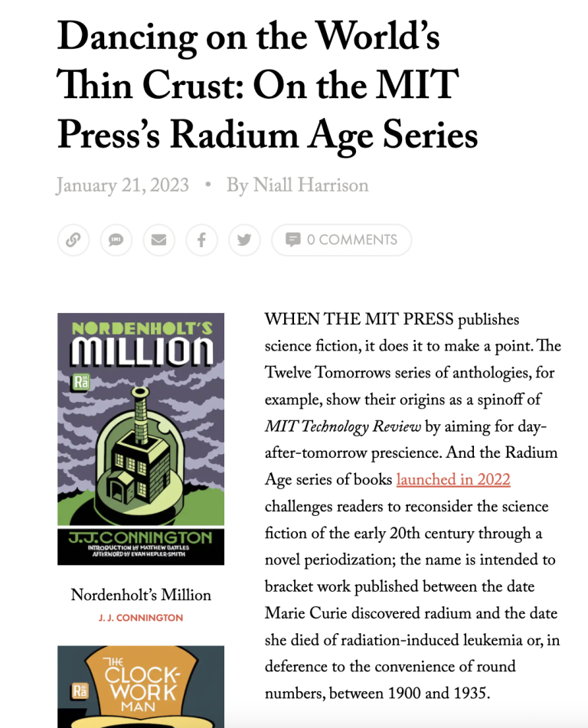
Task: Follow the "launched in 2022" link
Action: click(x=453, y=480)
